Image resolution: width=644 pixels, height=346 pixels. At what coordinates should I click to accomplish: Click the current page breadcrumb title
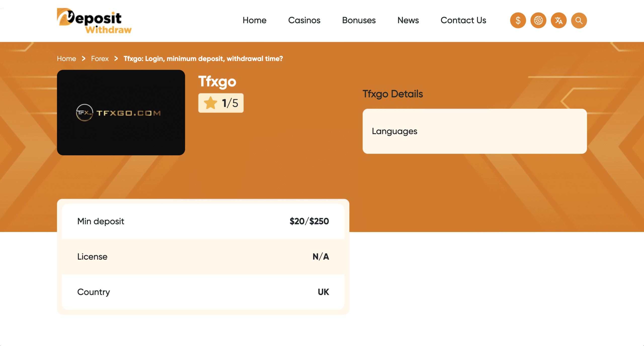coord(203,59)
